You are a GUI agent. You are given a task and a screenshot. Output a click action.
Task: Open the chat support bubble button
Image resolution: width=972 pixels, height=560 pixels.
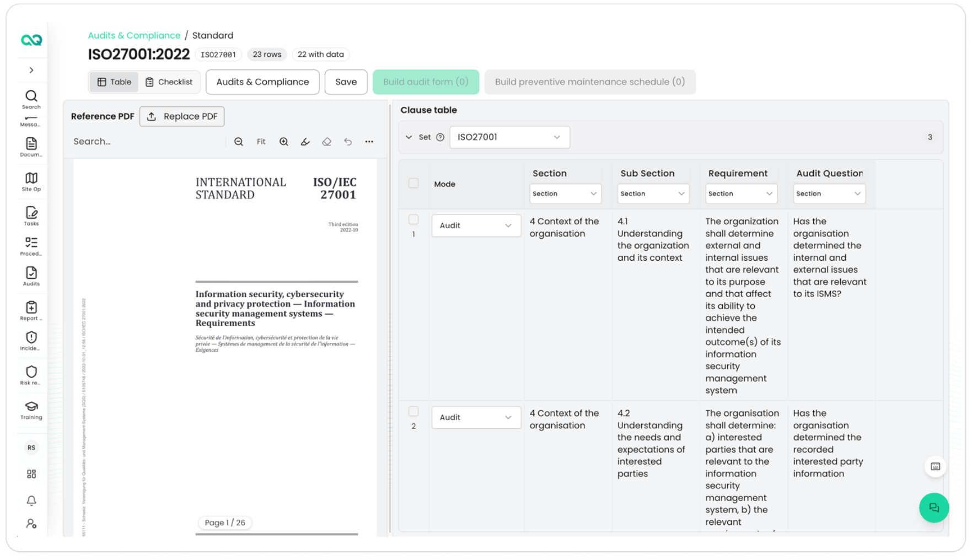pos(934,508)
